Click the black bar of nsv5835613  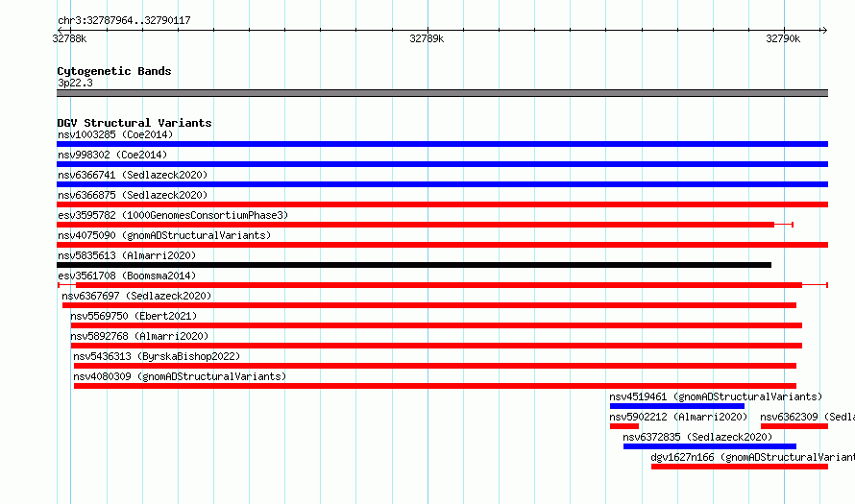[414, 265]
